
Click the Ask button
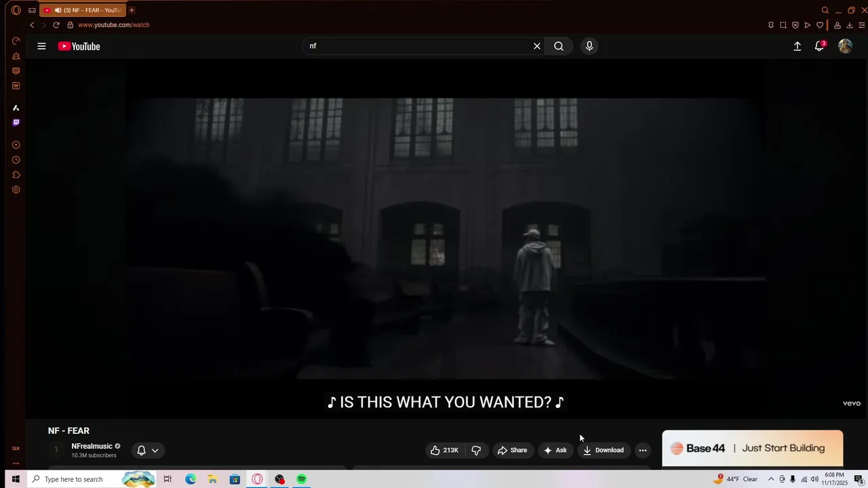555,450
